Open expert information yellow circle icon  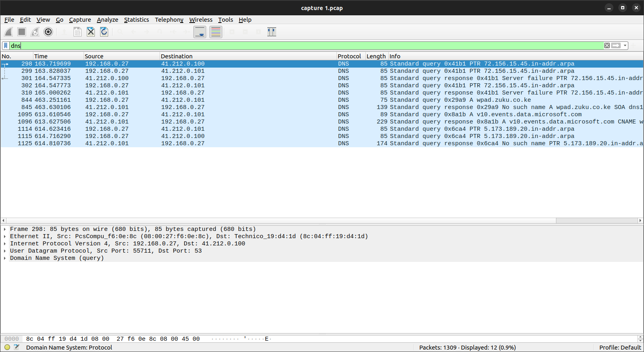tap(7, 347)
